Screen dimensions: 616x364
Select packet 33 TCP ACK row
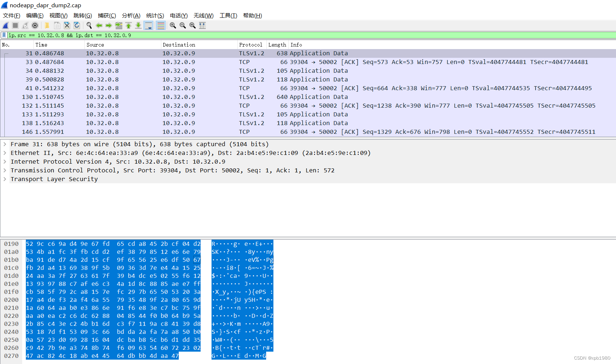pyautogui.click(x=308, y=62)
